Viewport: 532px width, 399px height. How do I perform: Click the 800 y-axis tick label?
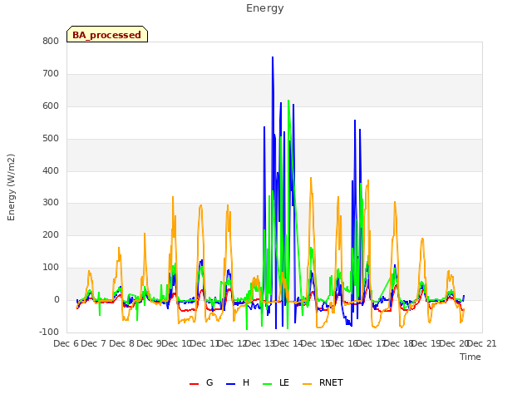[x=51, y=42]
